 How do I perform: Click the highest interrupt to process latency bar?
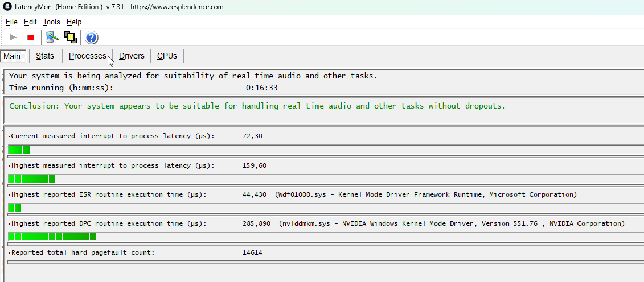326,179
